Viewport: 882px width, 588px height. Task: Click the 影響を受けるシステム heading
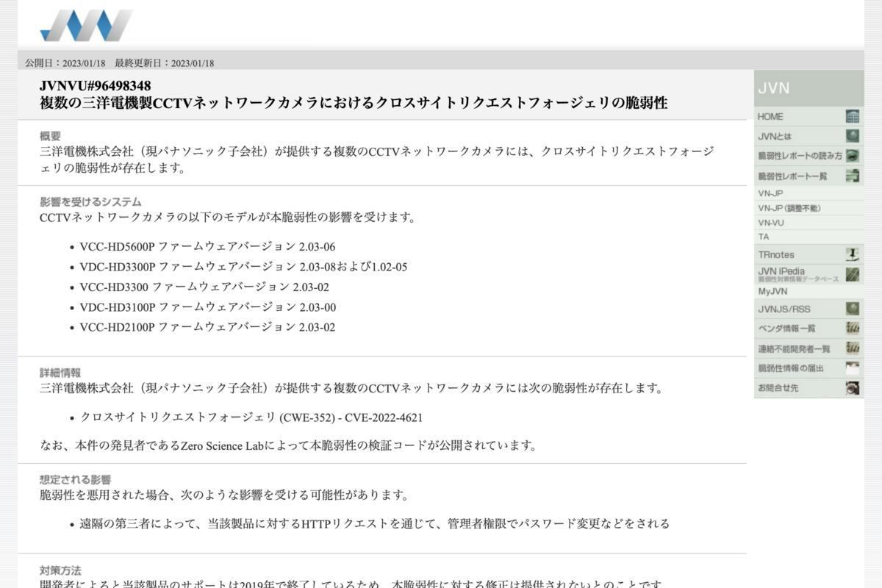tap(90, 201)
